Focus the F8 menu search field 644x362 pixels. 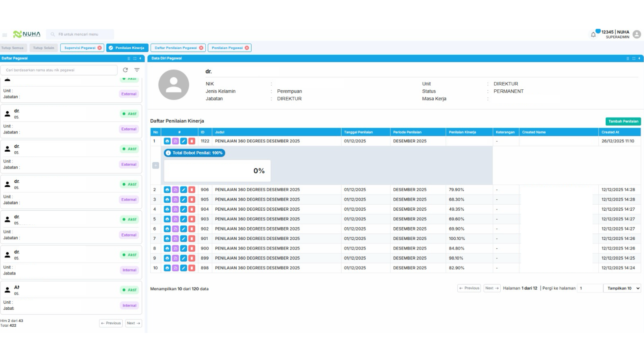[x=80, y=34]
